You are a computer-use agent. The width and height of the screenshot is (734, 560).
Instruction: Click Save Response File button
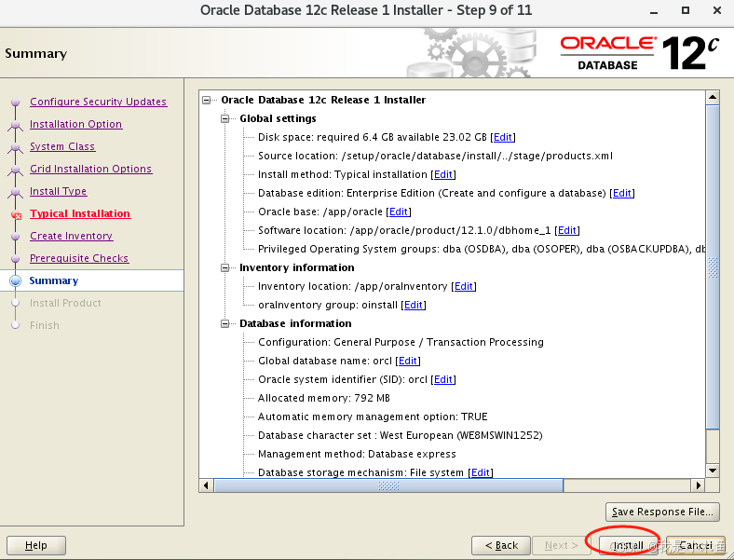(662, 512)
